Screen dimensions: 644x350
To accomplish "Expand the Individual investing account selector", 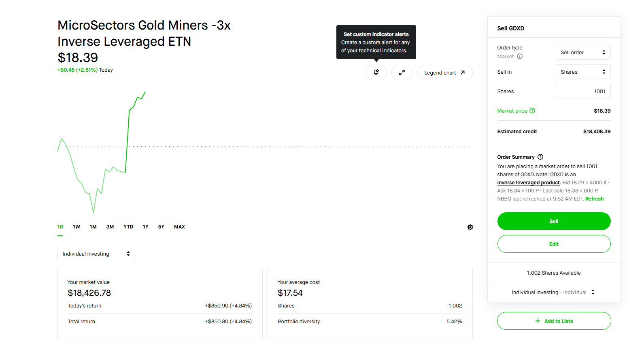I will (96, 254).
